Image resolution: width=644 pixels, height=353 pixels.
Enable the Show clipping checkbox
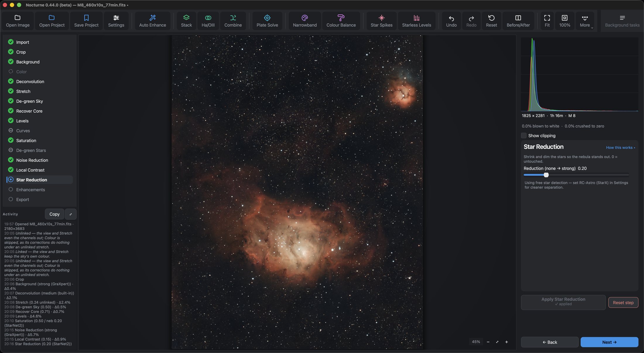tap(524, 135)
